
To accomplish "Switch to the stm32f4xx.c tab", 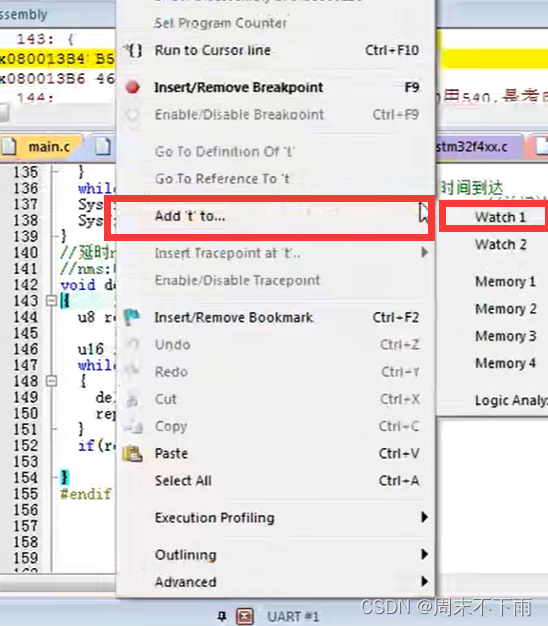I will [x=477, y=147].
